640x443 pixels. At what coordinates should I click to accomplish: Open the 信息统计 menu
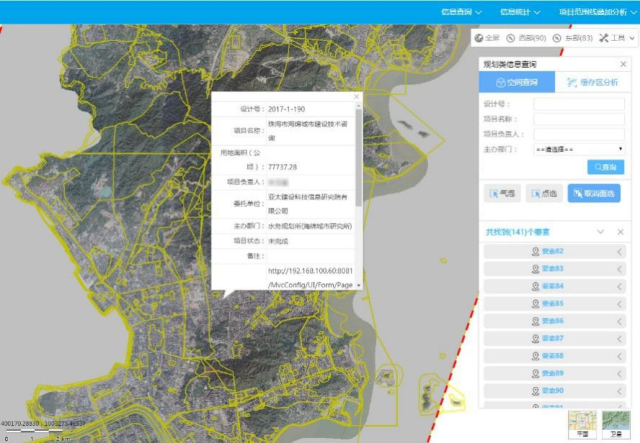(x=520, y=11)
